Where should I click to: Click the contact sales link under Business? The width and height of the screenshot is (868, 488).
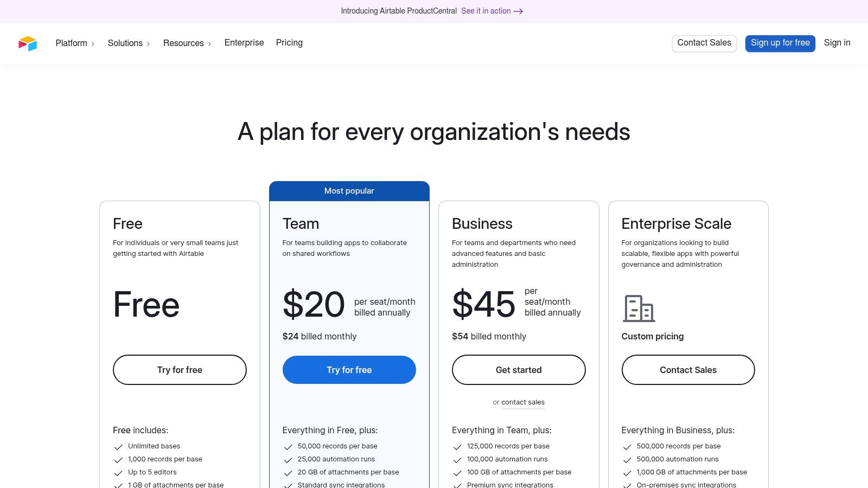coord(523,402)
